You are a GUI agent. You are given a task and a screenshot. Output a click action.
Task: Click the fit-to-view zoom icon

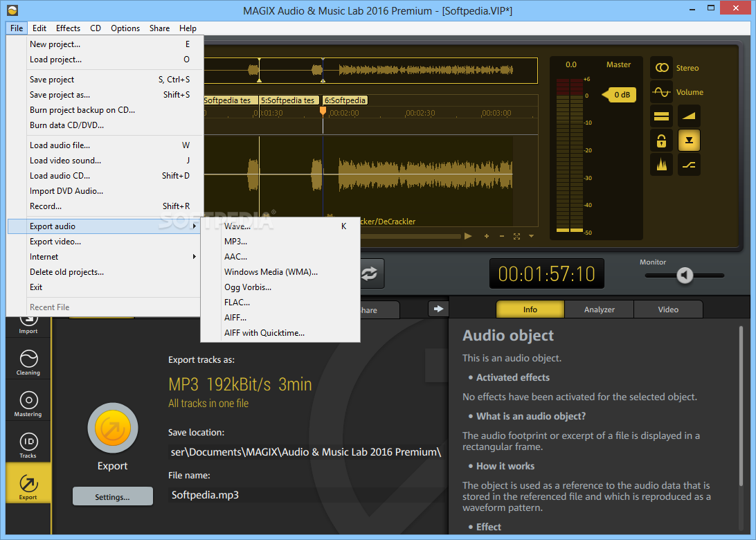pos(517,236)
